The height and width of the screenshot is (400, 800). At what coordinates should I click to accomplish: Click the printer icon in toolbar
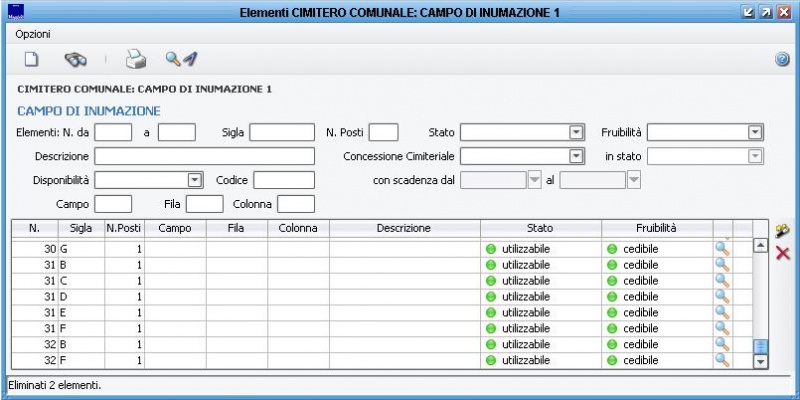pyautogui.click(x=136, y=60)
